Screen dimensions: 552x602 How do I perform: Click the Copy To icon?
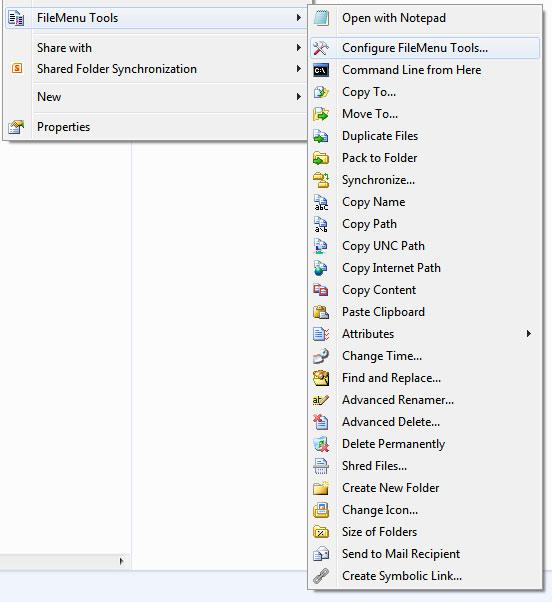click(x=321, y=92)
